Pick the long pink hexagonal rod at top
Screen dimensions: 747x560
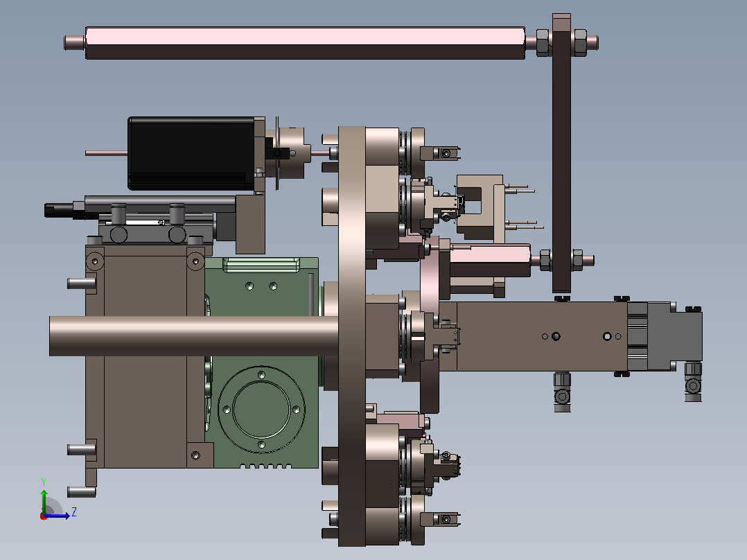coord(305,43)
